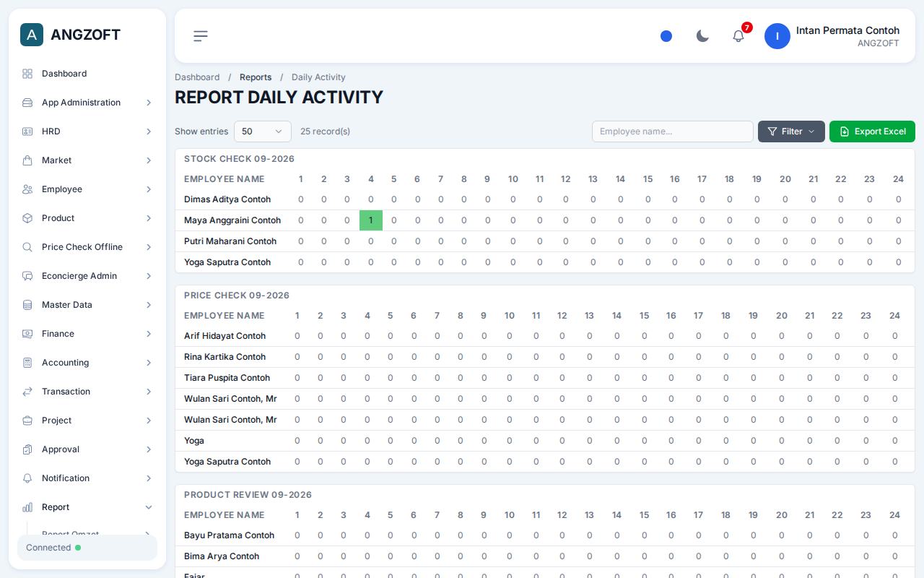The image size is (924, 578).
Task: Click the Project briefcase icon
Action: pyautogui.click(x=27, y=420)
